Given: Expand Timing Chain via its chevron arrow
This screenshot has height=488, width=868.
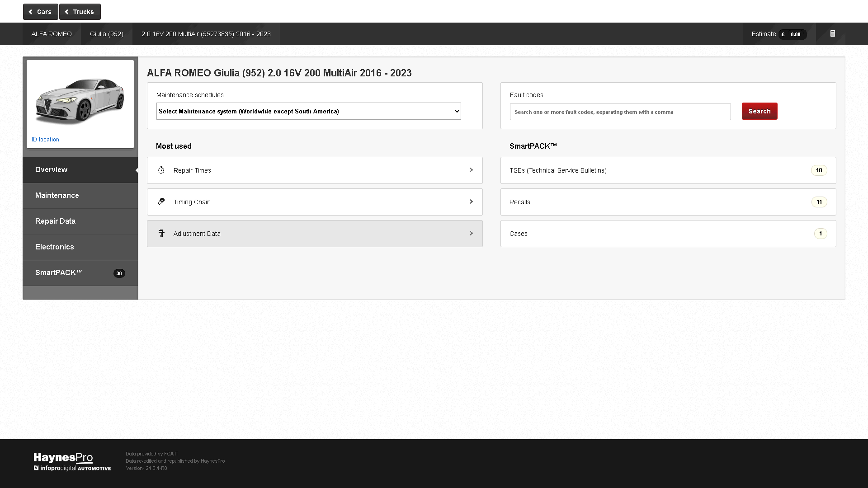Looking at the screenshot, I should [x=471, y=202].
